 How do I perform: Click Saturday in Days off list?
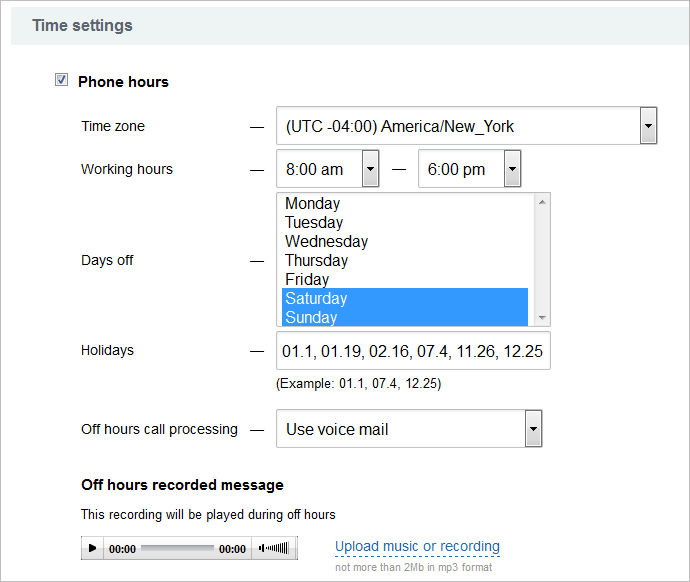[x=316, y=299]
